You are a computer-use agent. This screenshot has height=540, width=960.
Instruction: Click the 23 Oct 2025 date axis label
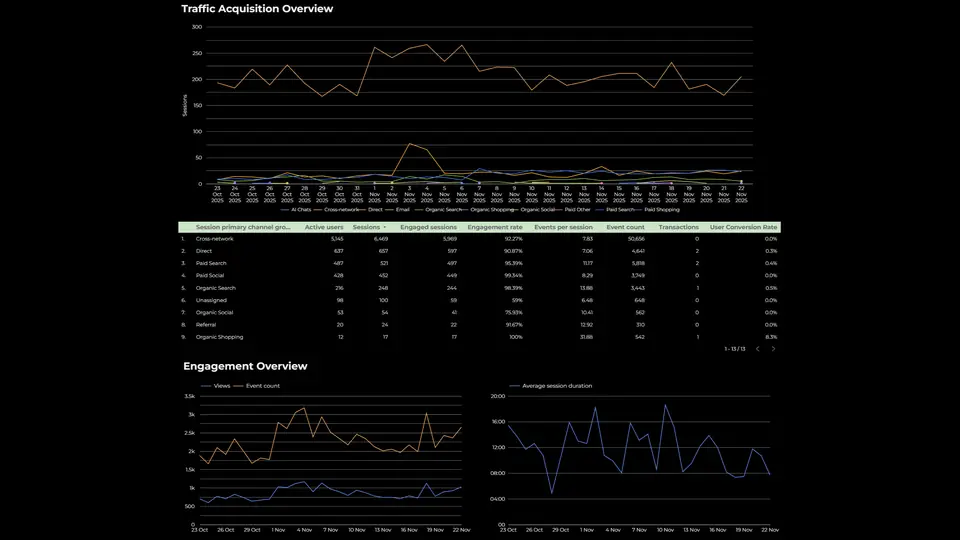point(217,194)
